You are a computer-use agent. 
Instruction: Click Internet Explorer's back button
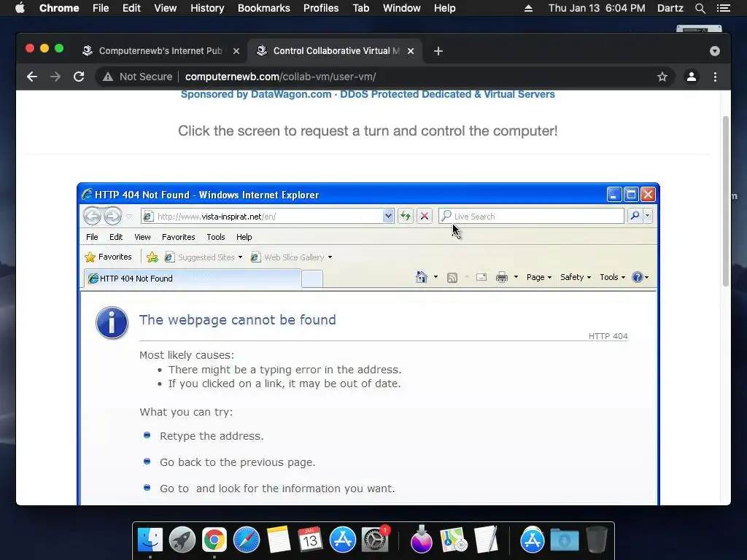93,216
